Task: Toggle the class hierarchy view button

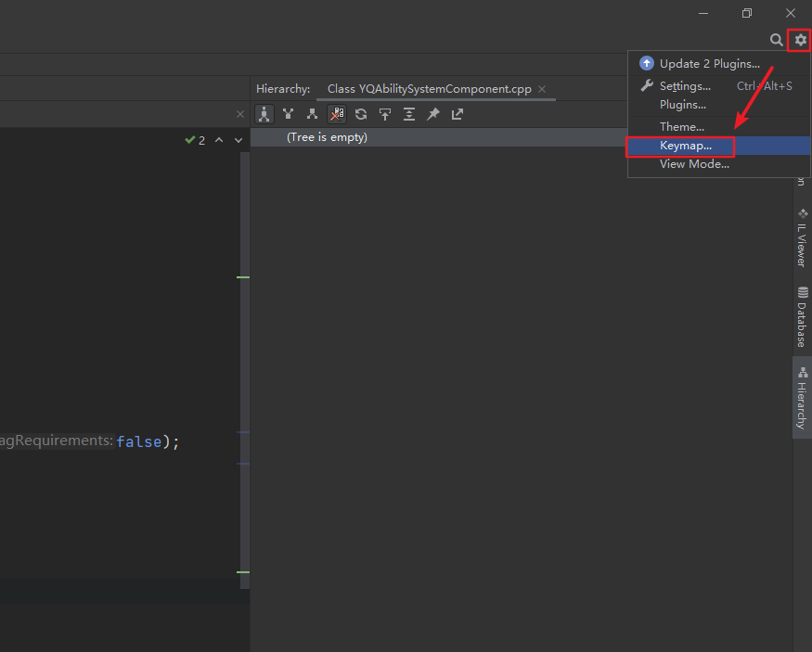Action: pyautogui.click(x=264, y=114)
